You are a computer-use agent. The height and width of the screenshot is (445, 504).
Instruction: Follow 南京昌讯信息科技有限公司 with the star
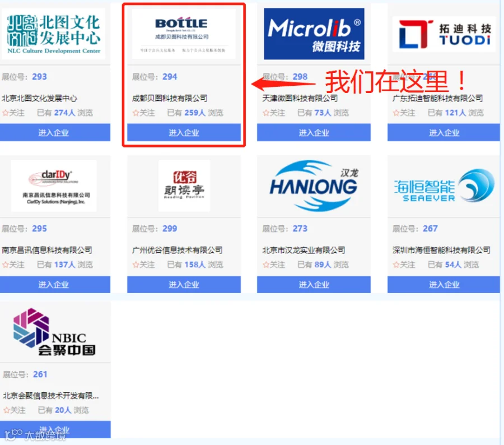click(6, 265)
